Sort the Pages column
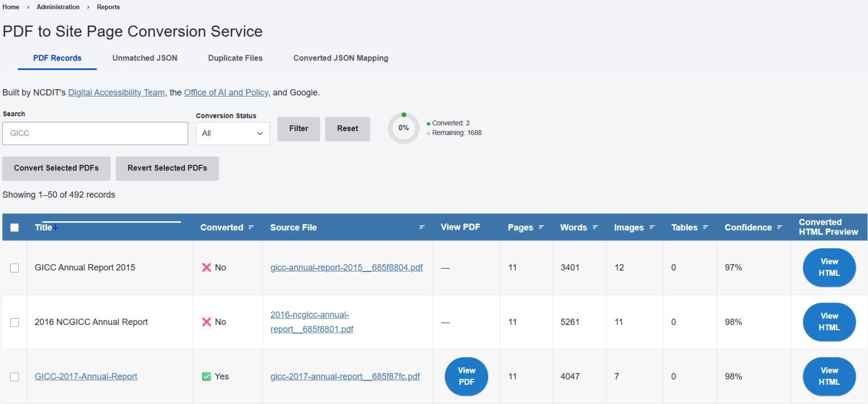The image size is (868, 404). pyautogui.click(x=541, y=227)
